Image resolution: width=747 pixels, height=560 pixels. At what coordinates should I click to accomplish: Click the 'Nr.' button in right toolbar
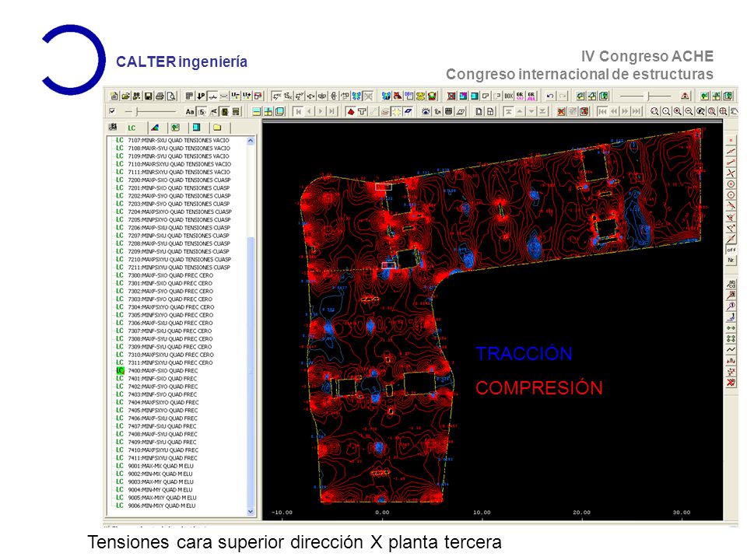tap(731, 261)
